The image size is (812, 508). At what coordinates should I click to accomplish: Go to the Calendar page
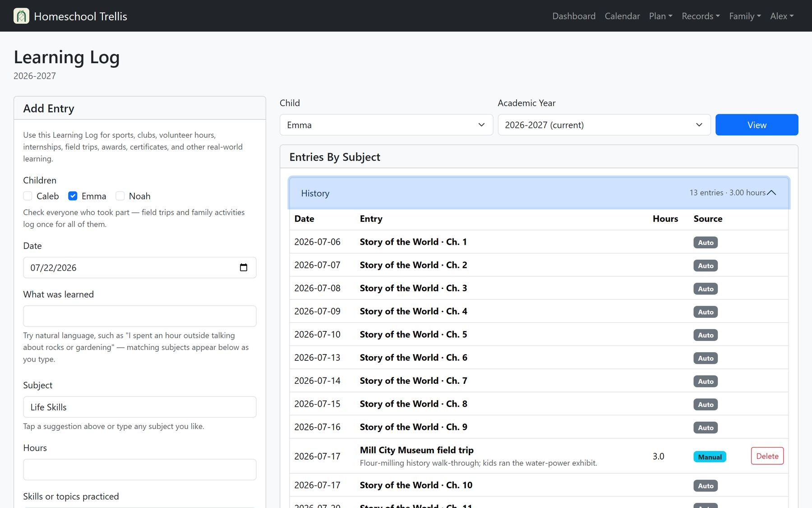622,16
